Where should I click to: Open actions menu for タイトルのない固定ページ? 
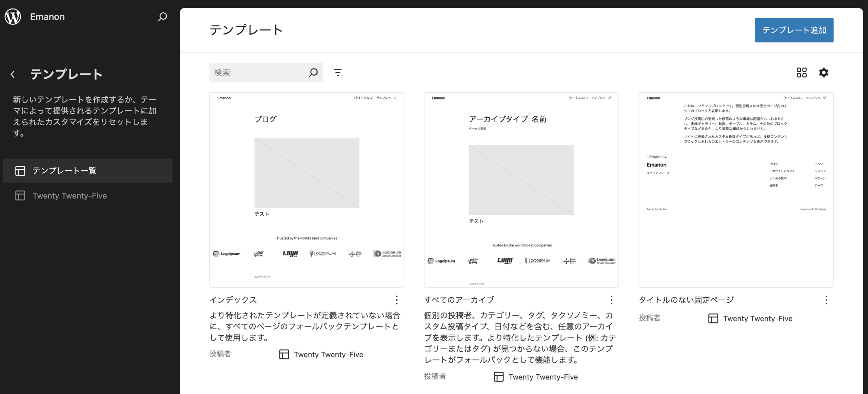[826, 300]
